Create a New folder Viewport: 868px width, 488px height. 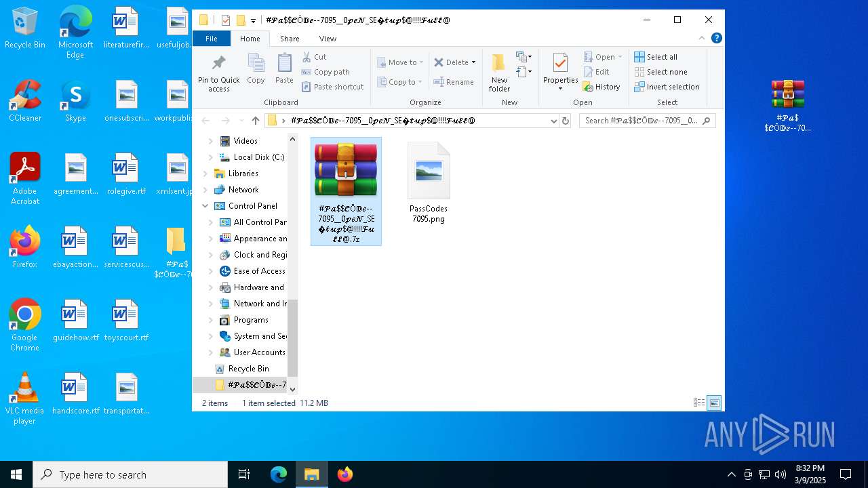[499, 73]
